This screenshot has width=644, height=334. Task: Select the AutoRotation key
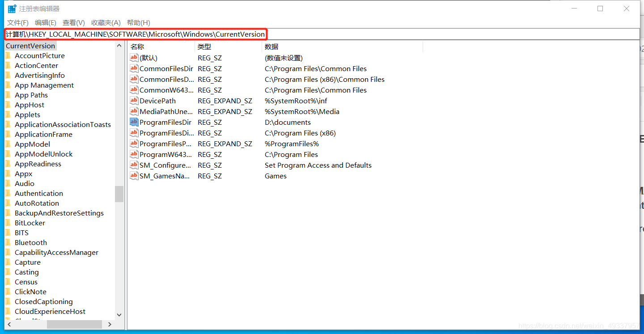click(x=37, y=203)
